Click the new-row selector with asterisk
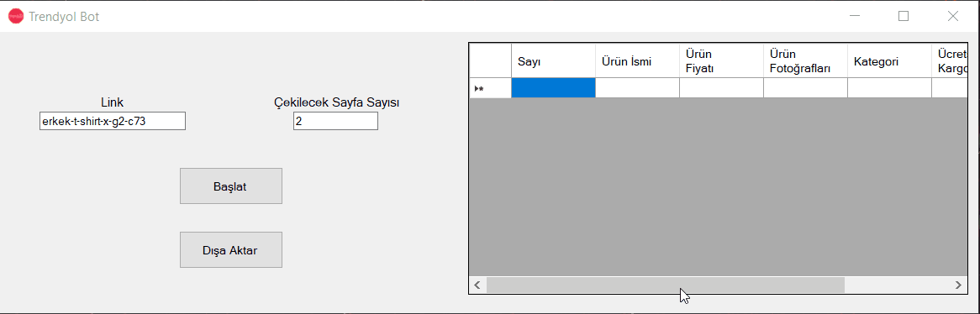The height and width of the screenshot is (314, 980). (491, 89)
